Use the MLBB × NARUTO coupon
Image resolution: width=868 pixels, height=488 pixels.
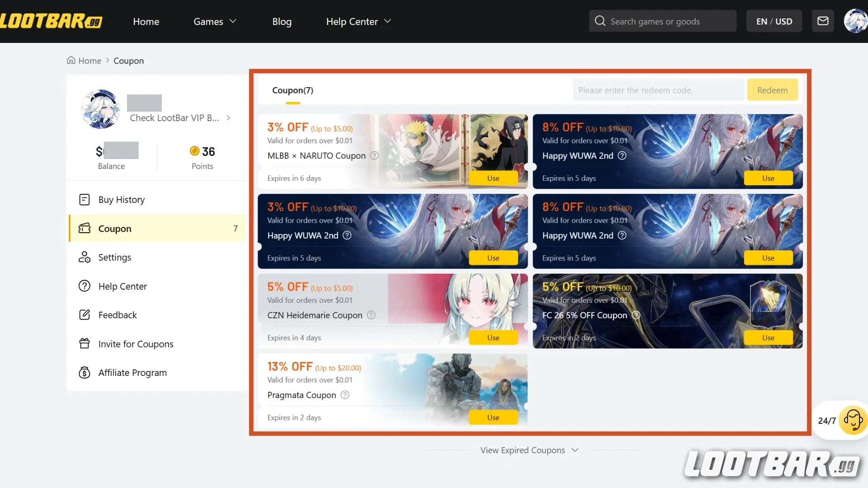tap(493, 178)
